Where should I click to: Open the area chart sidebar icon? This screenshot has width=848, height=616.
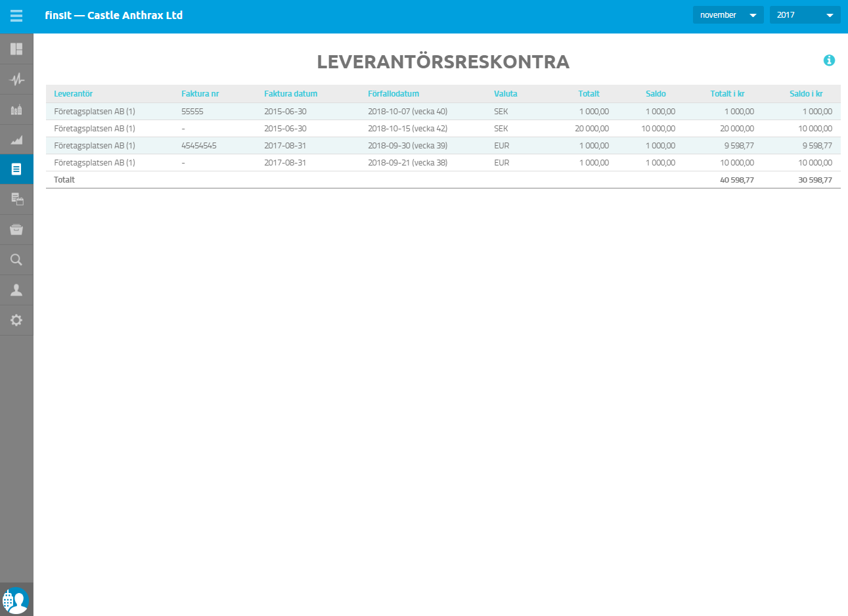pyautogui.click(x=16, y=140)
